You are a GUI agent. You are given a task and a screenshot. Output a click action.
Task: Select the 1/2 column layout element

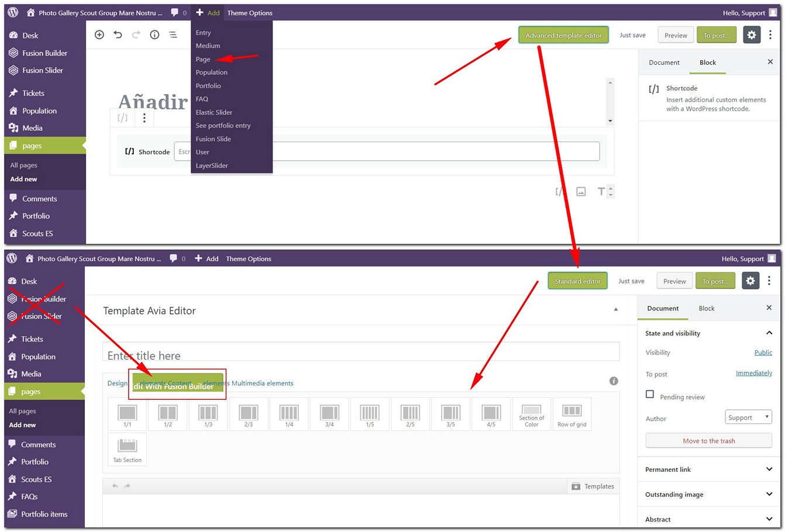[168, 414]
